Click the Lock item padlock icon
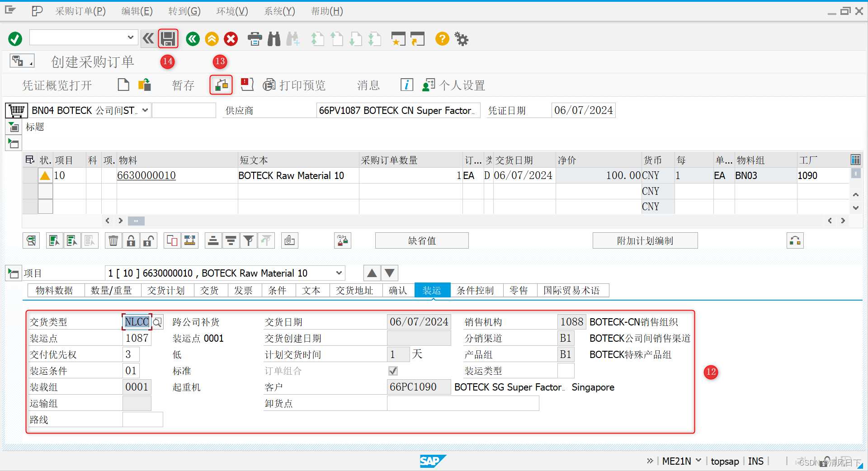The width and height of the screenshot is (868, 471). point(131,240)
